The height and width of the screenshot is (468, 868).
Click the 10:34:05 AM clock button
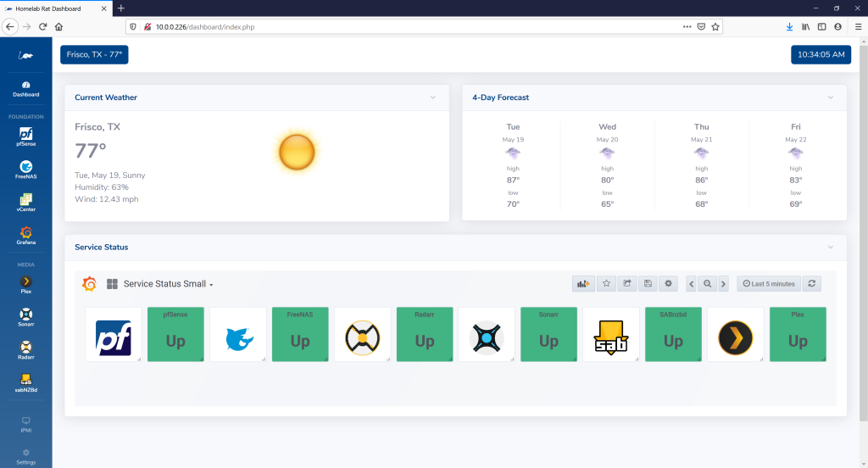[821, 54]
